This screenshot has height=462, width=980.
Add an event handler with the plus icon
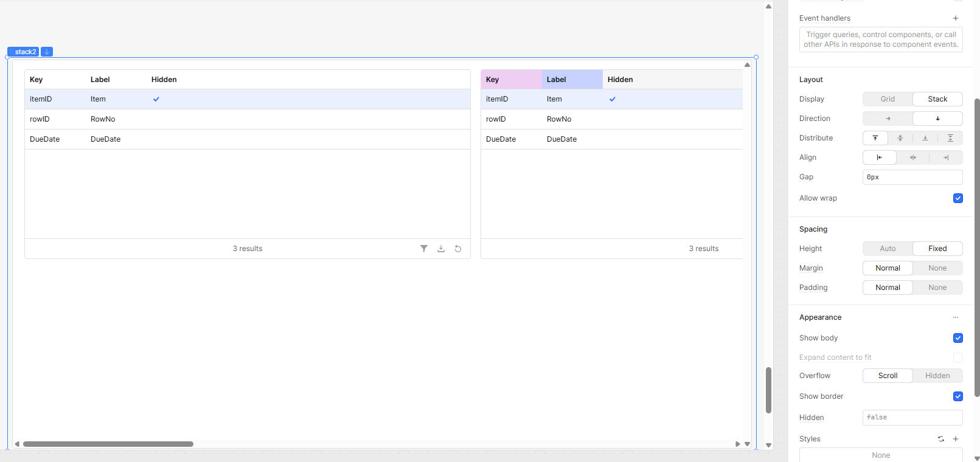point(956,18)
